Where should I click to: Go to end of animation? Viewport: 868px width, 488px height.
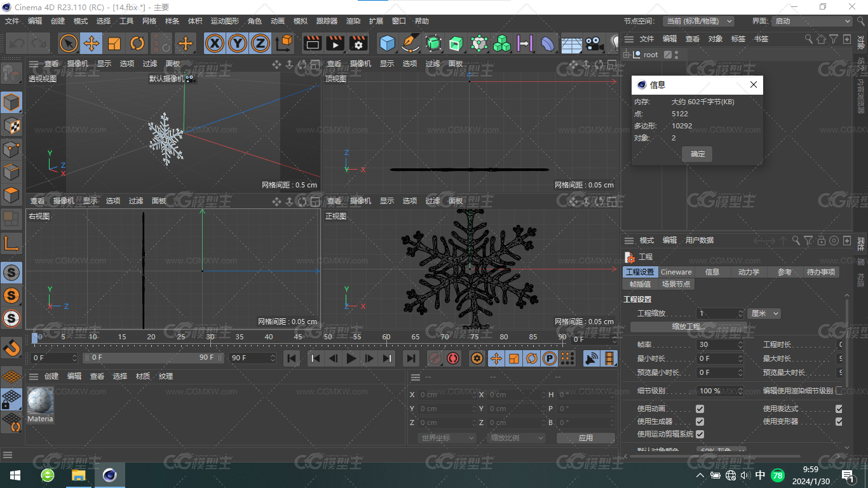(x=411, y=358)
